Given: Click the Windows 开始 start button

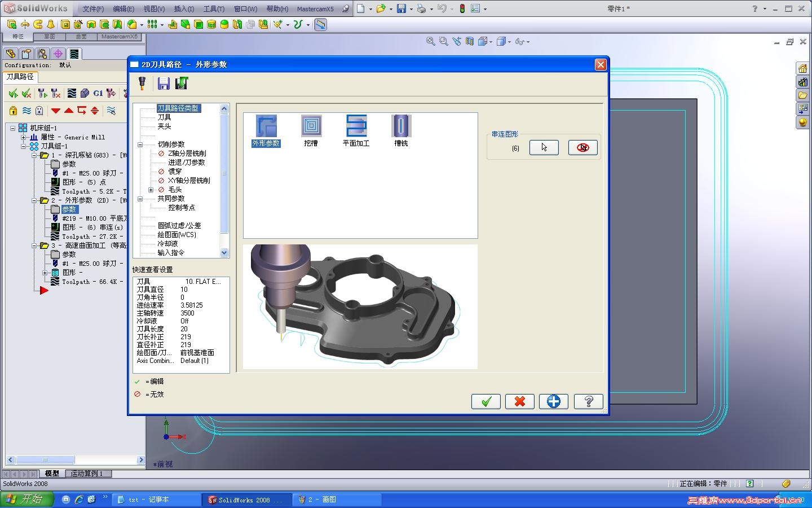Looking at the screenshot, I should point(27,499).
